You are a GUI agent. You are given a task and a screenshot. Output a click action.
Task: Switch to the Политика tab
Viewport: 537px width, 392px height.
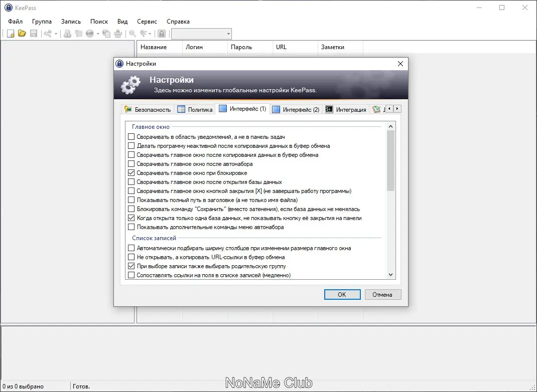[195, 109]
